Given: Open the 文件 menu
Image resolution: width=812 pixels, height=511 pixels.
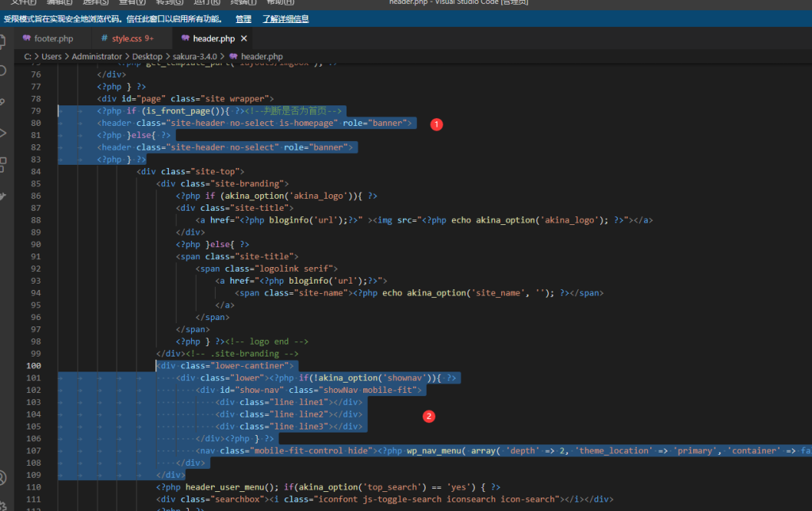Looking at the screenshot, I should [x=23, y=2].
